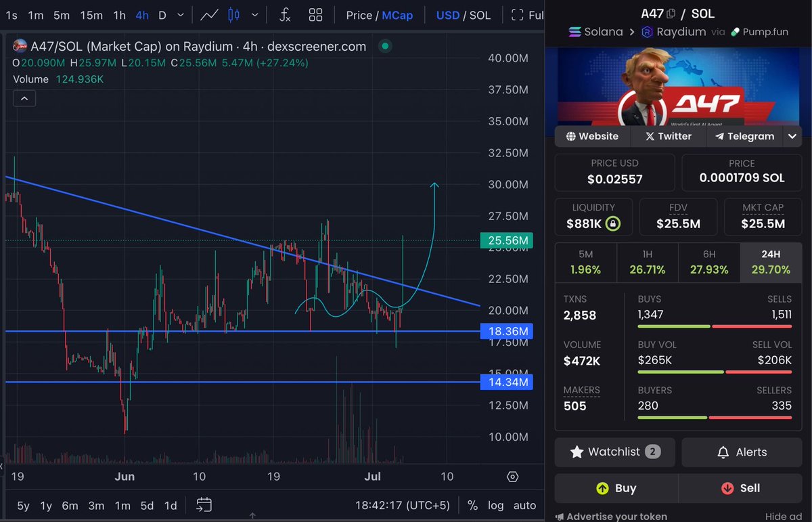This screenshot has width=812, height=522.
Task: Click the Solana chain link
Action: (595, 32)
